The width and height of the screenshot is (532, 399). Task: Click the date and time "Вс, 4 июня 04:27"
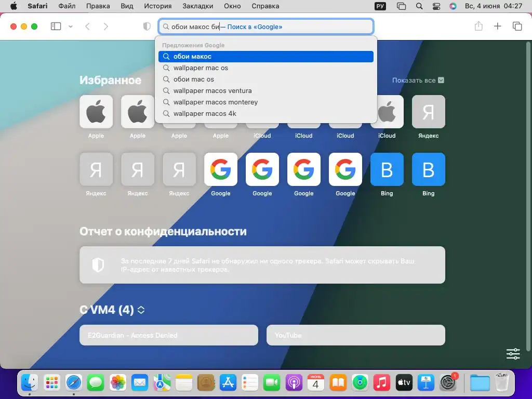click(494, 6)
